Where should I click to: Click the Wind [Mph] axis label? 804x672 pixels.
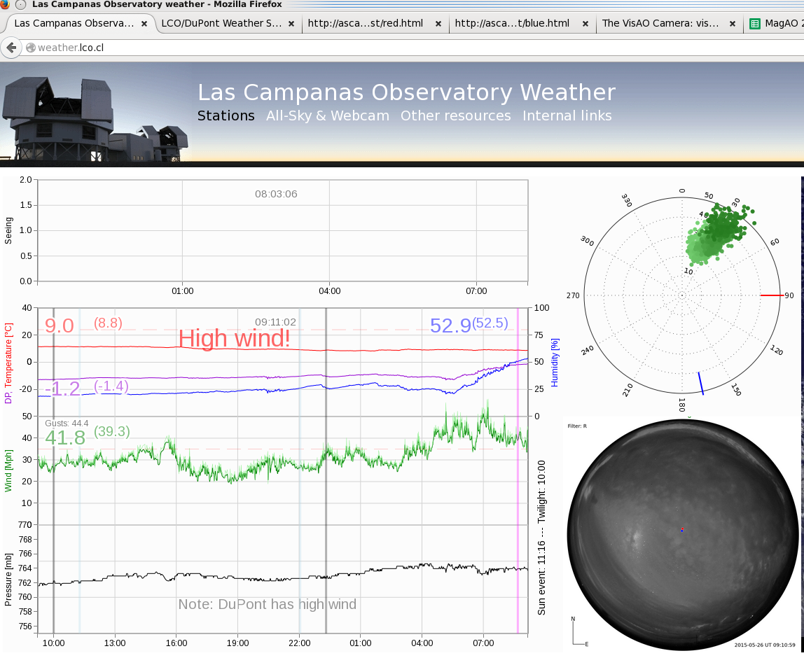[x=8, y=470]
